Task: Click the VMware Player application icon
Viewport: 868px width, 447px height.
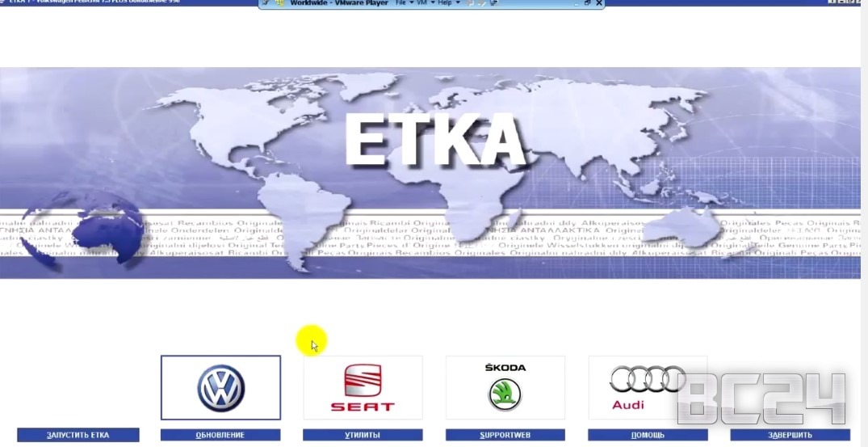Action: click(280, 3)
